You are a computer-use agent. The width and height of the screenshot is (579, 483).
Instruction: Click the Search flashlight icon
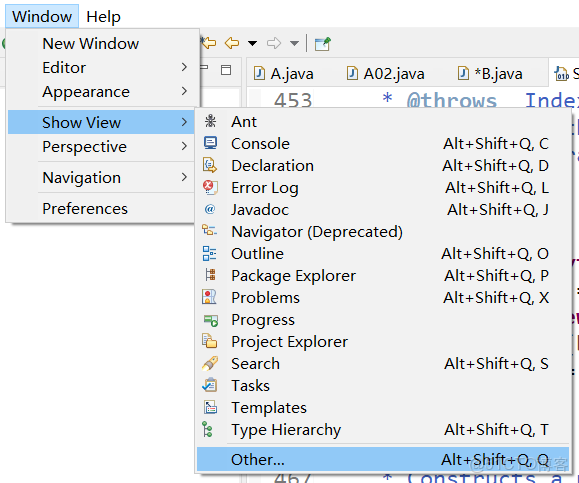coord(210,363)
